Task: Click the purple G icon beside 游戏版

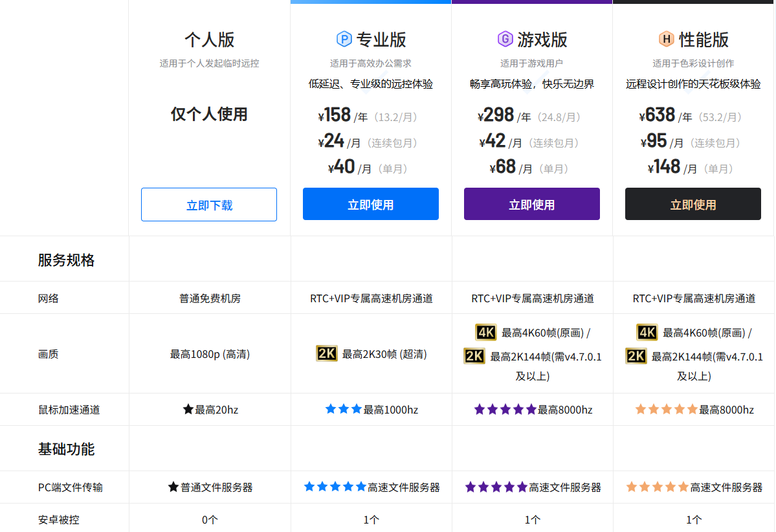Action: pyautogui.click(x=505, y=39)
